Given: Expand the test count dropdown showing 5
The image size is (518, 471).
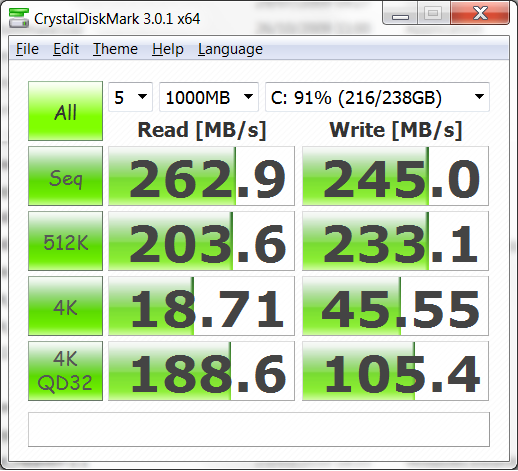Looking at the screenshot, I should [130, 97].
